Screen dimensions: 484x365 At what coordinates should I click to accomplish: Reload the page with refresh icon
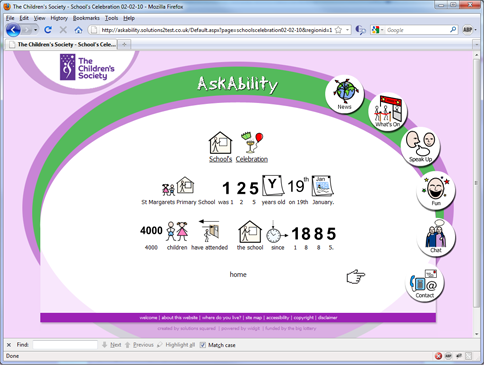(48, 30)
